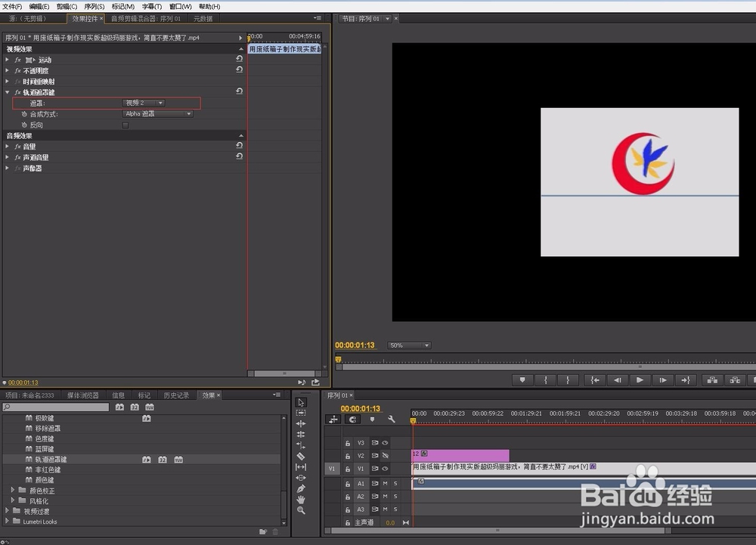Image resolution: width=756 pixels, height=545 pixels.
Task: Create new custom bin in Effects panel
Action: pyautogui.click(x=263, y=531)
